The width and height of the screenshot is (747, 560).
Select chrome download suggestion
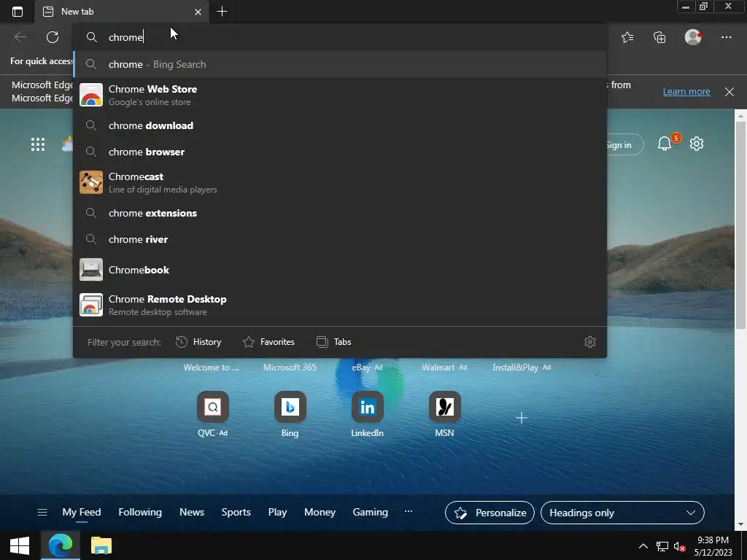(x=340, y=125)
